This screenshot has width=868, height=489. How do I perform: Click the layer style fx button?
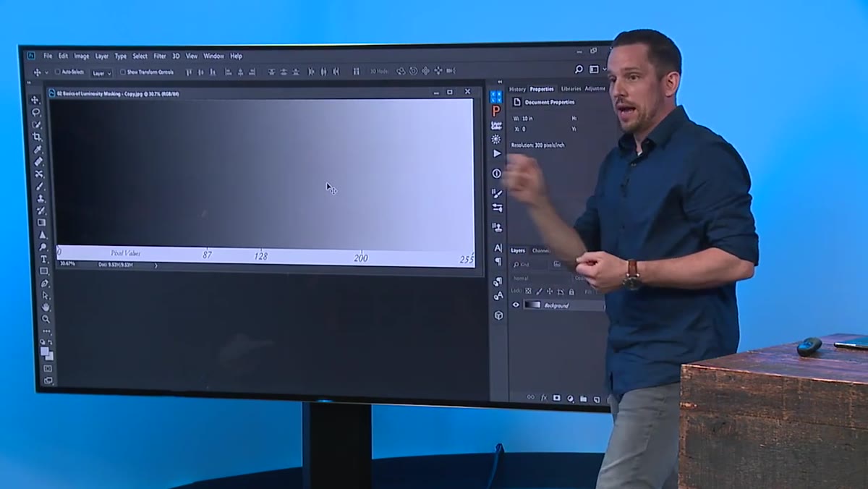point(544,398)
